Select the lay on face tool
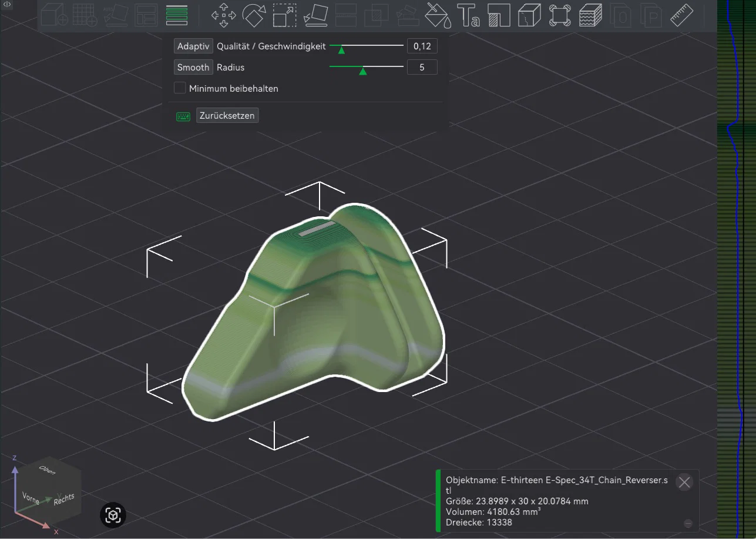Image resolution: width=756 pixels, height=539 pixels. click(316, 15)
